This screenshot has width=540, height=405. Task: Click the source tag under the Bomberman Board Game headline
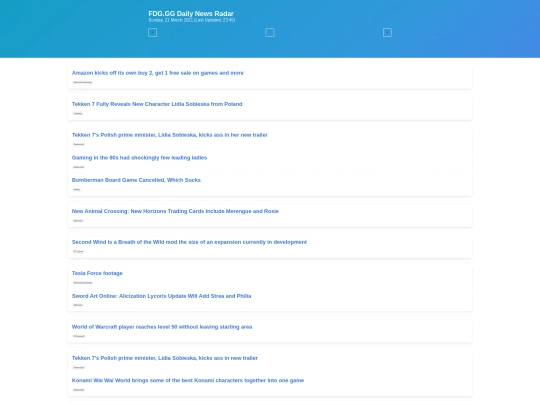(x=76, y=189)
